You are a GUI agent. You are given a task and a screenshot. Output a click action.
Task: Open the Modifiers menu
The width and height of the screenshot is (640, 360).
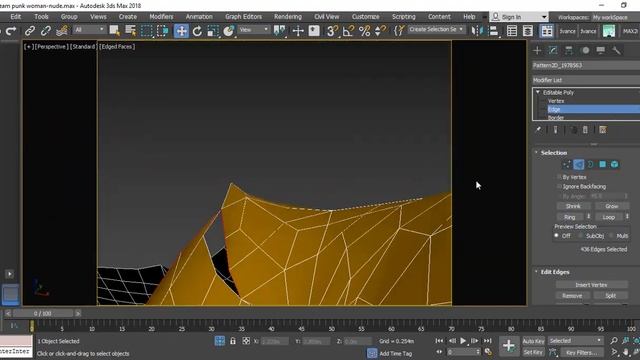[161, 17]
